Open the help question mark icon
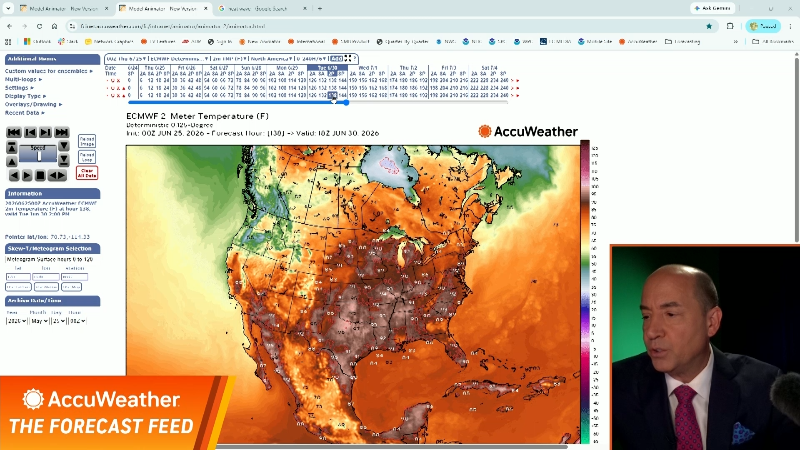This screenshot has width=800, height=450. click(x=355, y=58)
